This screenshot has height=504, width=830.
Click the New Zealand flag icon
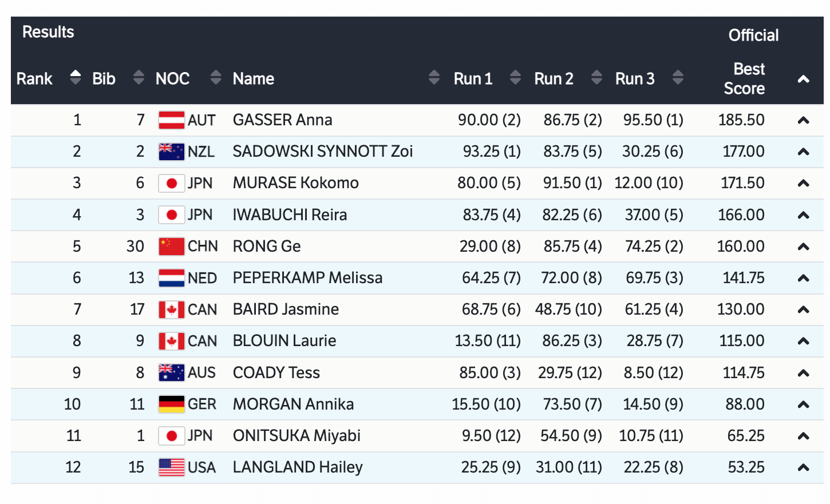[x=171, y=152]
